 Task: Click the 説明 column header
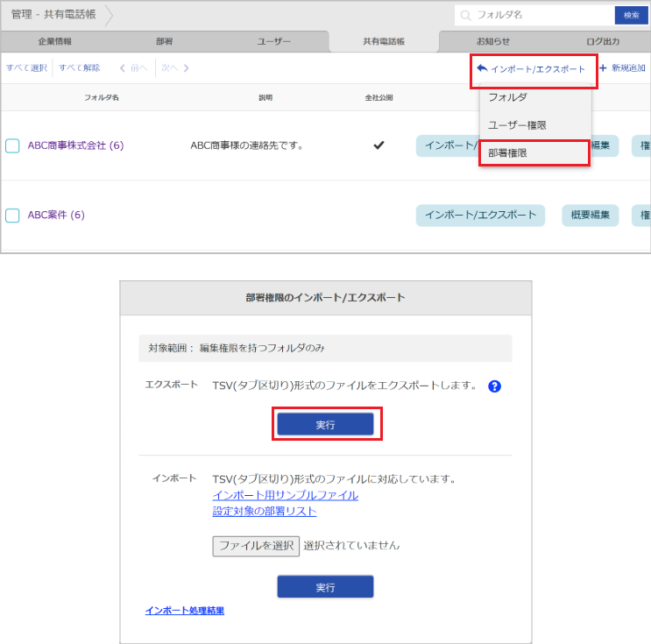(265, 97)
